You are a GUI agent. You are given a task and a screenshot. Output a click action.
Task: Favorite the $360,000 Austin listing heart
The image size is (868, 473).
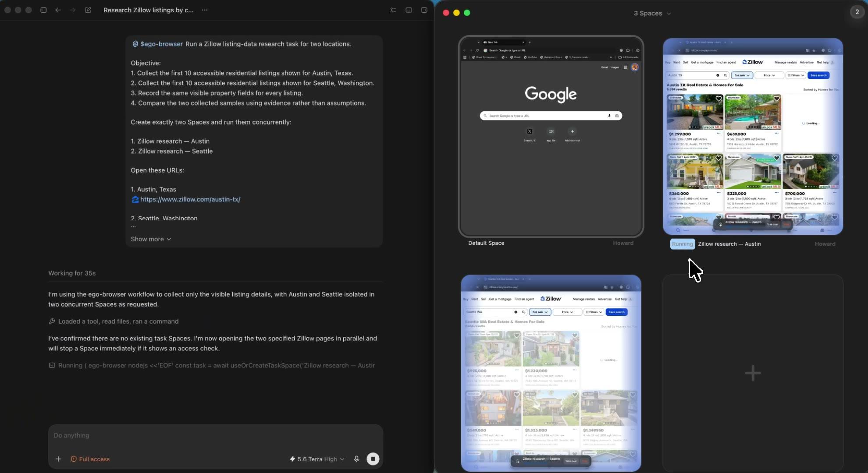pos(719,158)
